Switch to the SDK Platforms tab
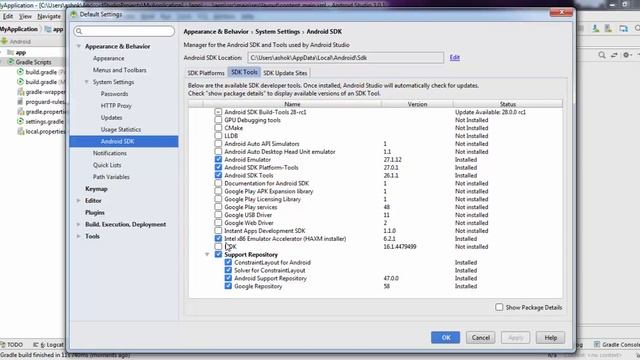Image resolution: width=640 pixels, height=360 pixels. coord(206,73)
